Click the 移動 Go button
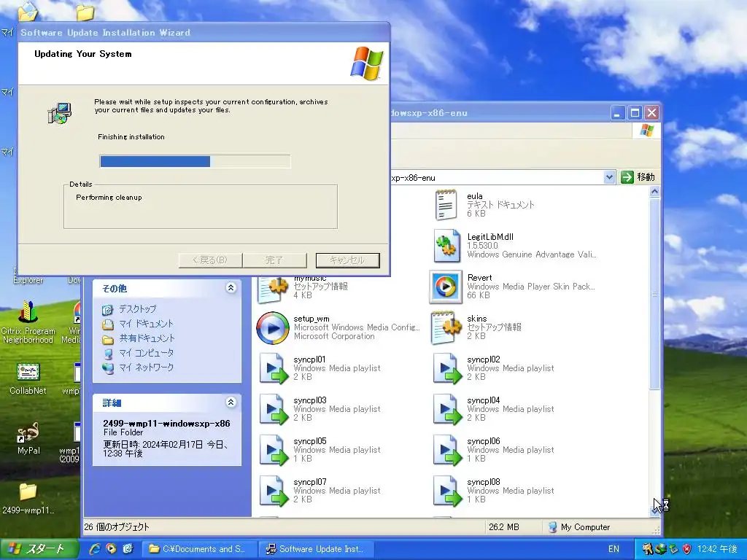Viewport: 747px width, 560px height. point(638,177)
